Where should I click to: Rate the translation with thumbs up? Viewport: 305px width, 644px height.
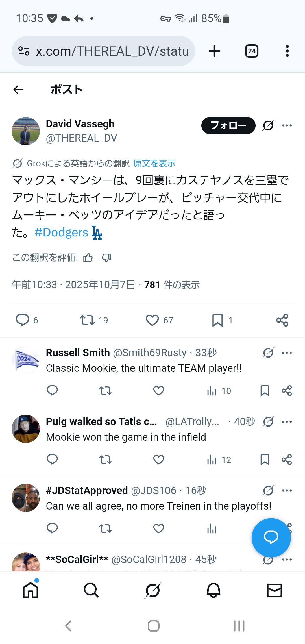click(x=88, y=258)
